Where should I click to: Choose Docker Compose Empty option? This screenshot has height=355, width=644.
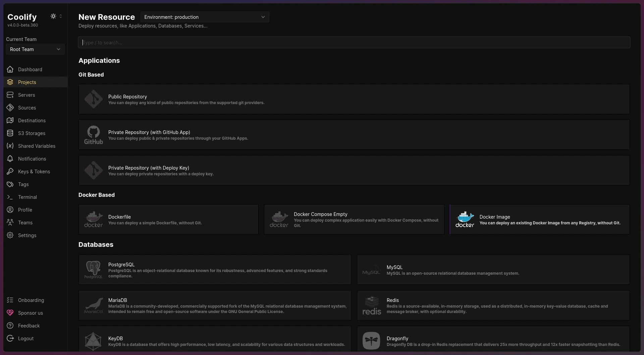point(354,219)
